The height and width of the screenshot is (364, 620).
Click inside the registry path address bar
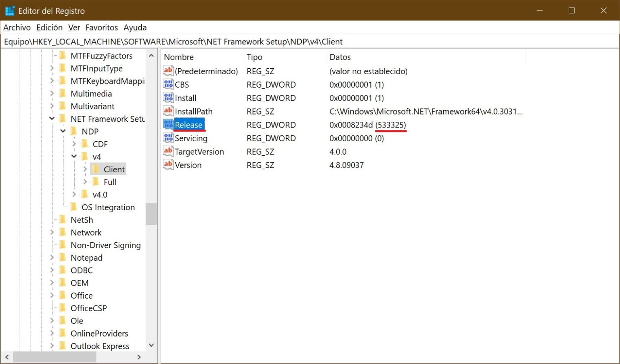[x=283, y=42]
